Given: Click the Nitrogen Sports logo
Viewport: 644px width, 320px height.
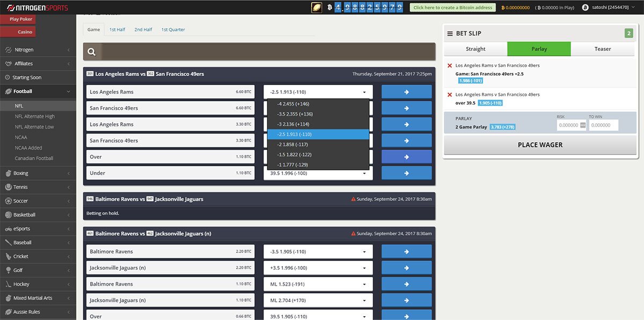Looking at the screenshot, I should [x=38, y=8].
